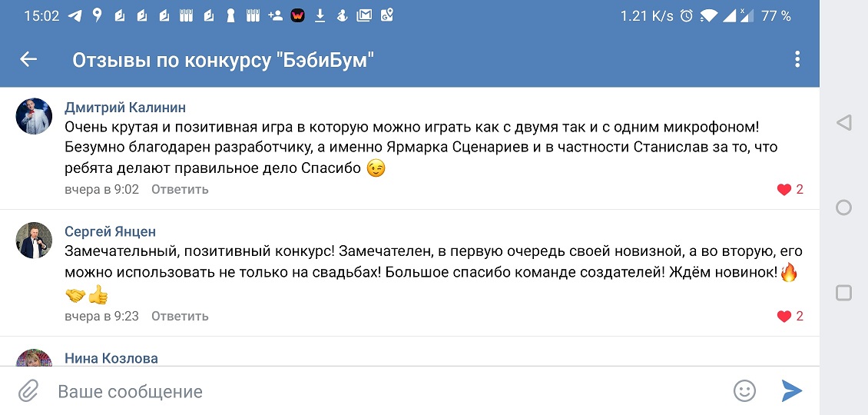Like Дмитрий Калинин's comment
Viewport: 868px width, 415px height.
[x=784, y=190]
